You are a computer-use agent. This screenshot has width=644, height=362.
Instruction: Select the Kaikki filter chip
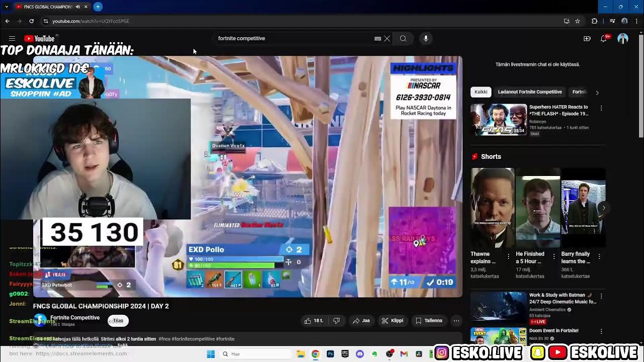click(x=481, y=92)
